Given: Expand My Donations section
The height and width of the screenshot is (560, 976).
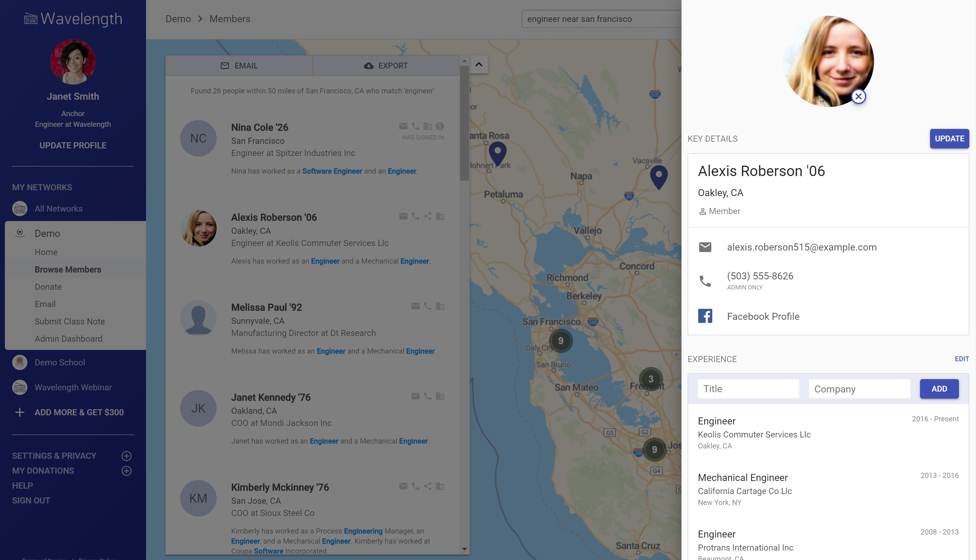Looking at the screenshot, I should click(x=127, y=471).
